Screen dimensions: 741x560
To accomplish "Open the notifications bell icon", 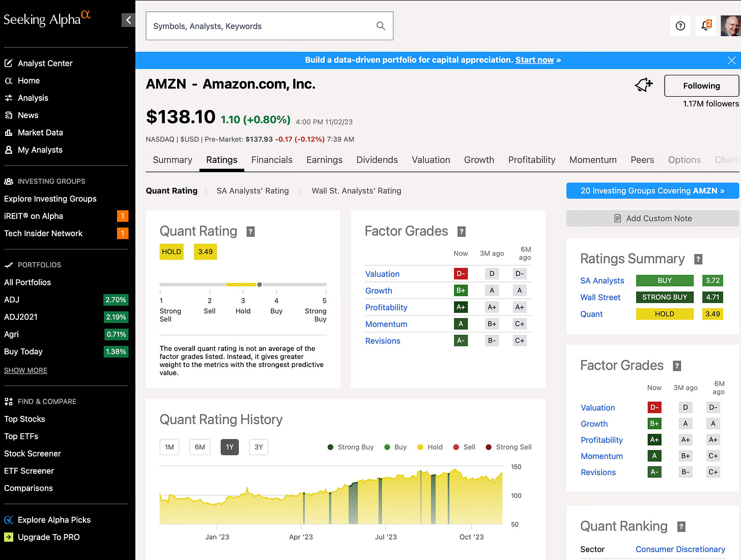I will pos(705,25).
